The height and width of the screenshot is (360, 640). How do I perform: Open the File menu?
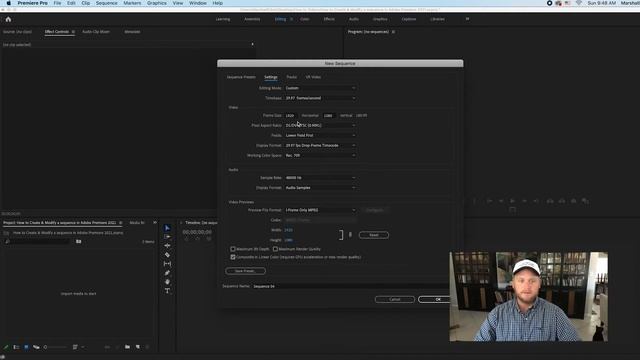click(x=57, y=3)
